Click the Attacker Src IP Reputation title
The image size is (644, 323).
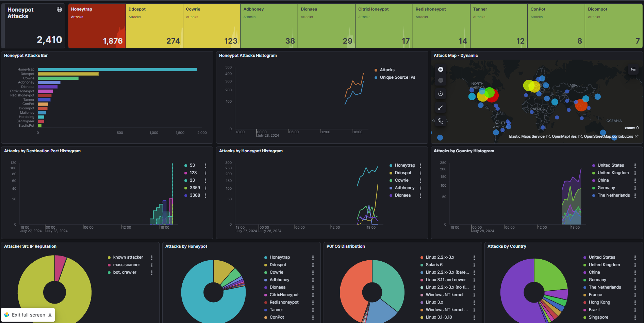[x=30, y=246]
